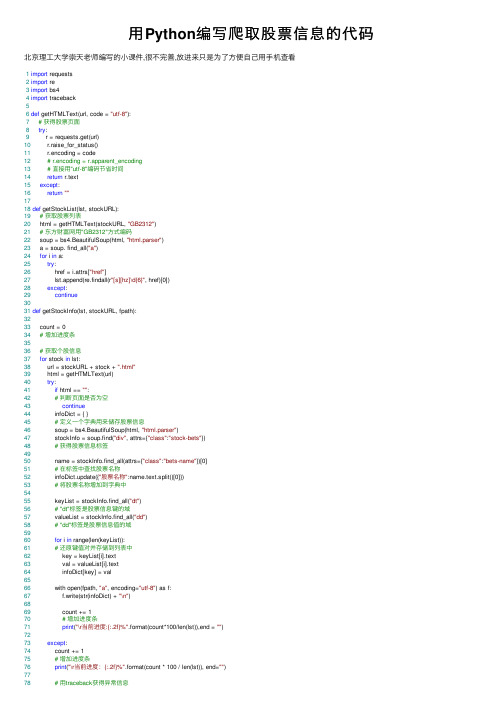504x713 pixels.
Task: Click the 'except:' on line 73
Action: tap(57, 643)
